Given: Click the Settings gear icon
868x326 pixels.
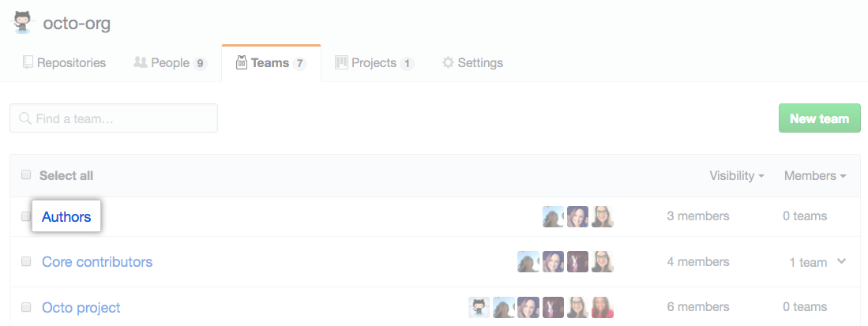Looking at the screenshot, I should (x=448, y=62).
